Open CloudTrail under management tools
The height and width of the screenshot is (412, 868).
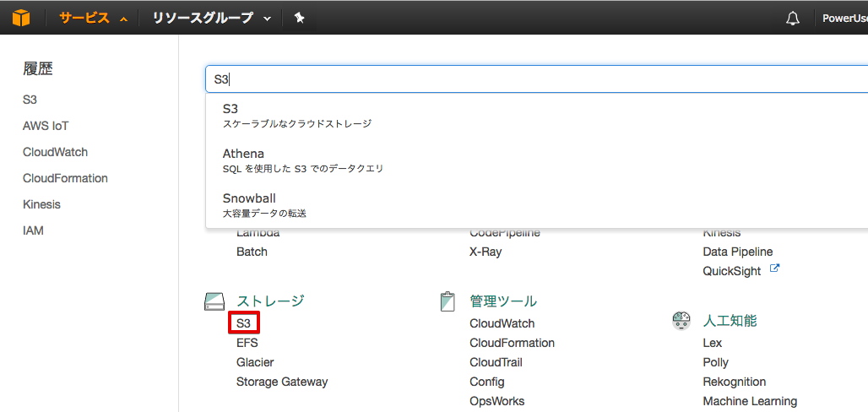click(x=496, y=362)
